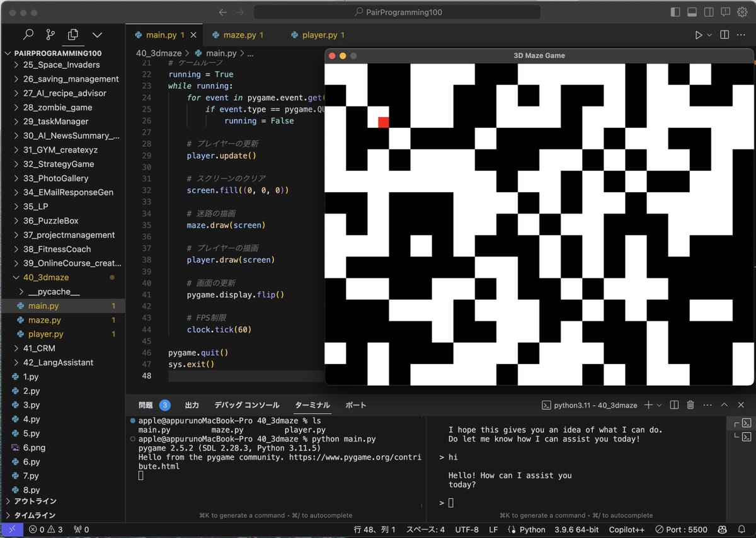Toggle the bottom panel layout

tap(692, 12)
